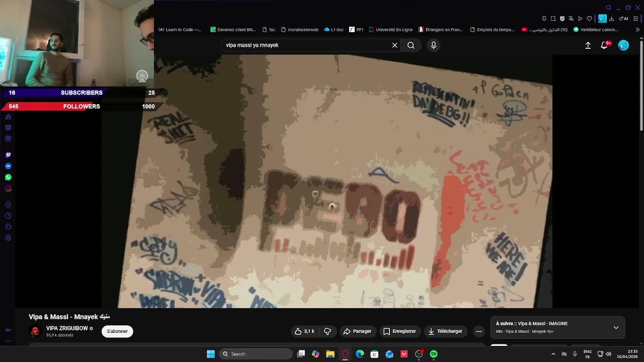Viewport: 644px width, 362px height.
Task: Open Instagram in the Opera sidebar
Action: tap(8, 188)
